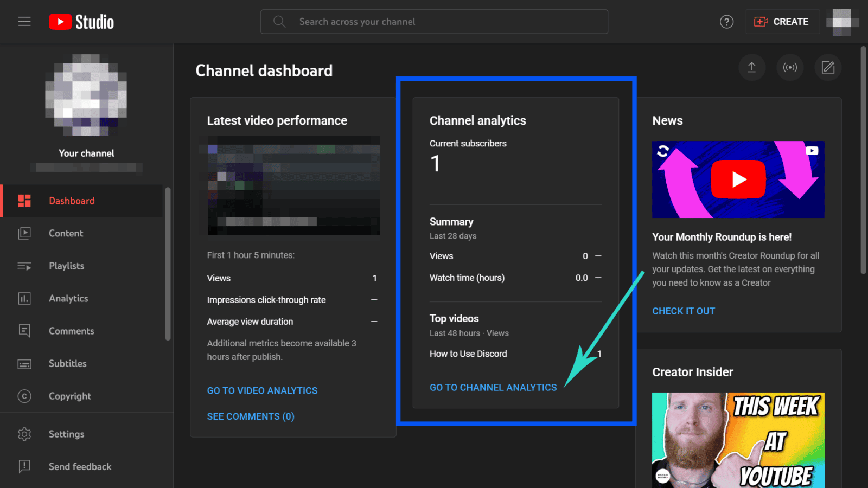The image size is (868, 488).
Task: Click Your Monthly Roundup is here headline
Action: (722, 237)
